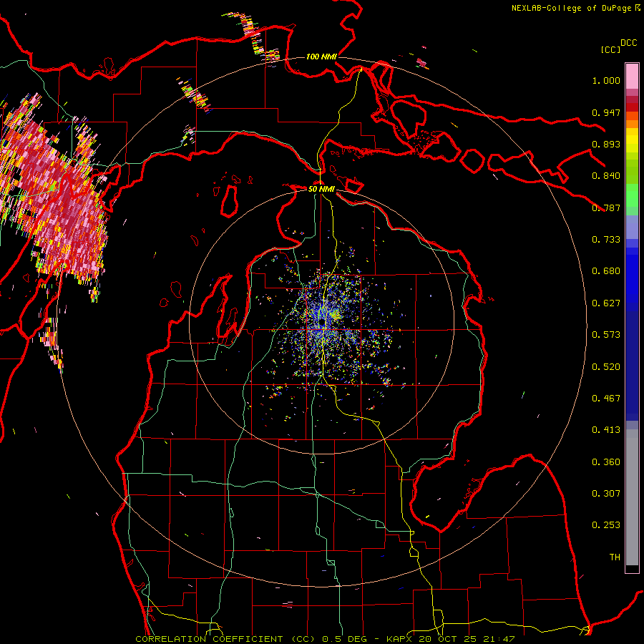The width and height of the screenshot is (644, 644).
Task: Click the TH threshold label
Action: [615, 557]
